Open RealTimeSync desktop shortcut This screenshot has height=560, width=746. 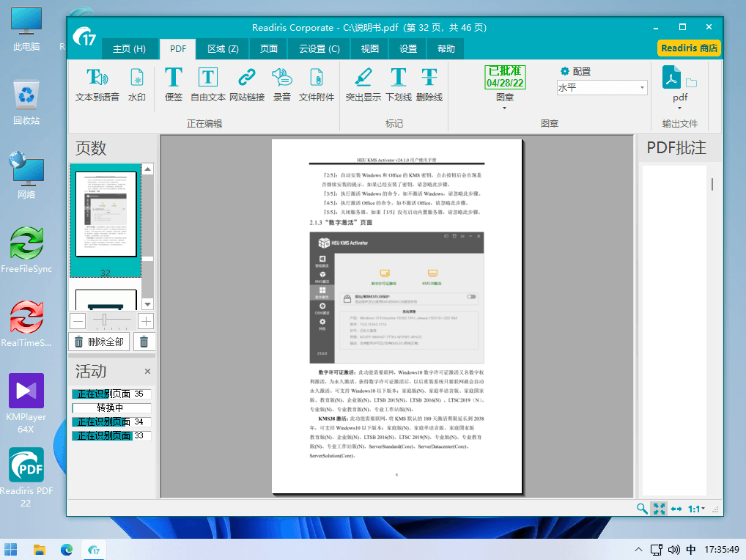[x=26, y=324]
